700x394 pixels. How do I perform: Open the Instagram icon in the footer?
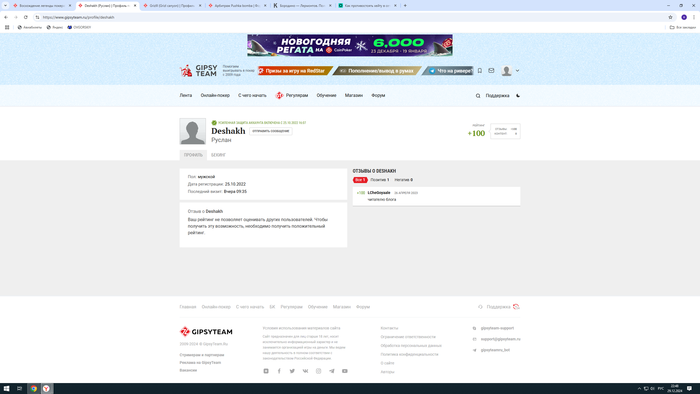coord(318,371)
